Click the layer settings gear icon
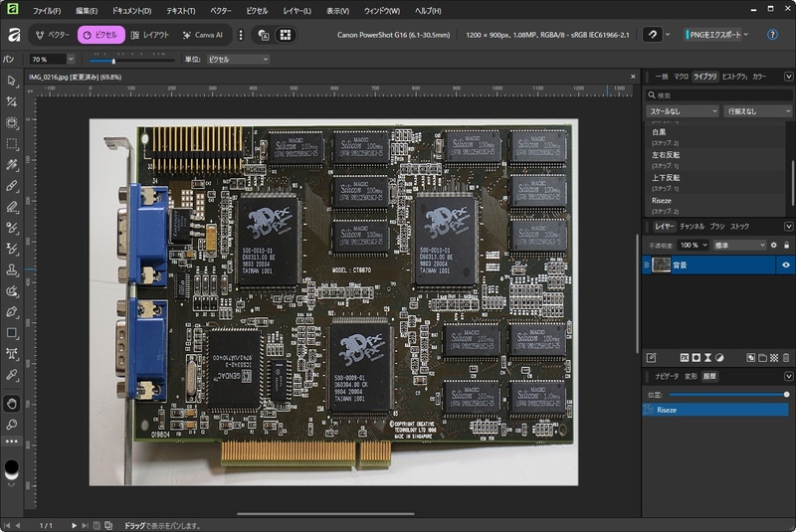 pos(774,245)
